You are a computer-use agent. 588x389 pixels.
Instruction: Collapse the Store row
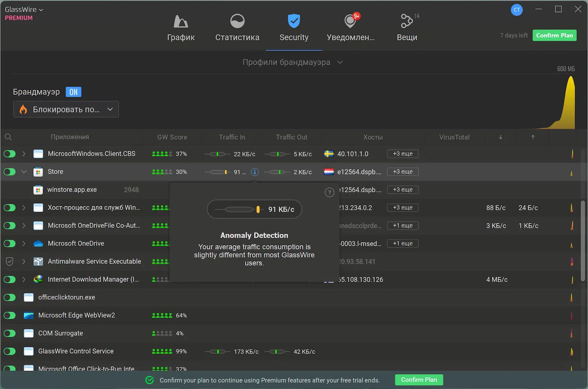[x=24, y=172]
